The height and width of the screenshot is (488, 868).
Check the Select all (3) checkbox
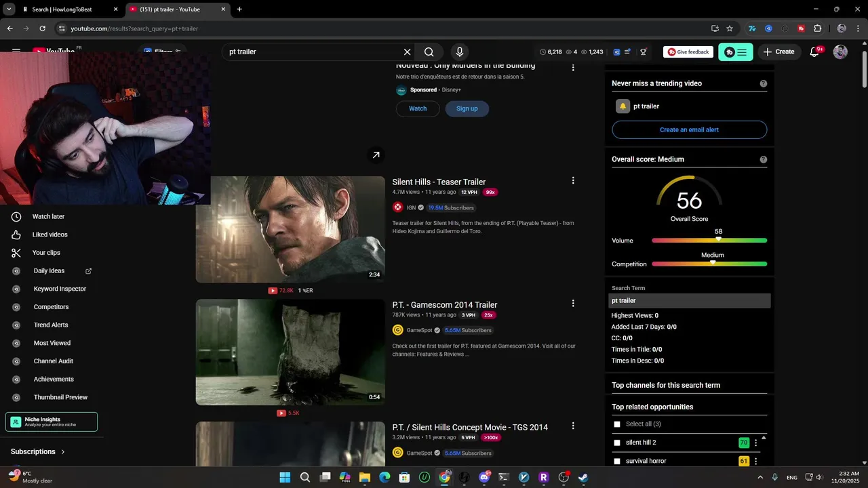[x=617, y=424]
